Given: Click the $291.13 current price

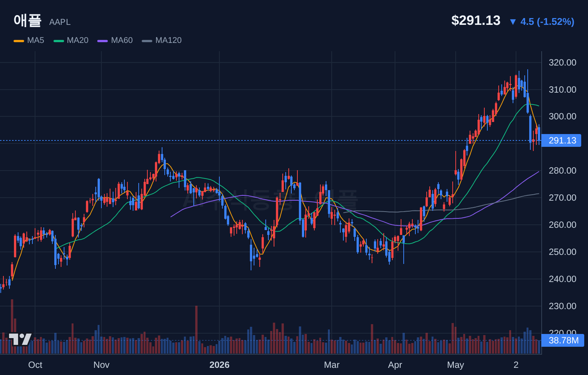Looking at the screenshot, I should coord(476,20).
